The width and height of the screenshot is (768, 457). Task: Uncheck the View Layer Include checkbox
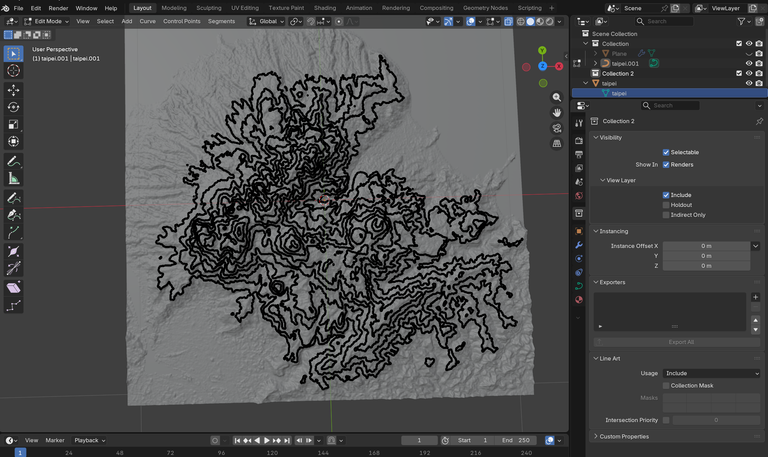(666, 195)
